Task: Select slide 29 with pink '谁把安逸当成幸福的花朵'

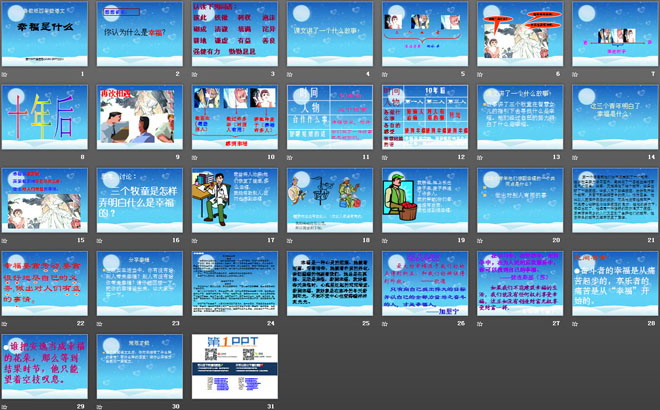Action: click(x=45, y=366)
